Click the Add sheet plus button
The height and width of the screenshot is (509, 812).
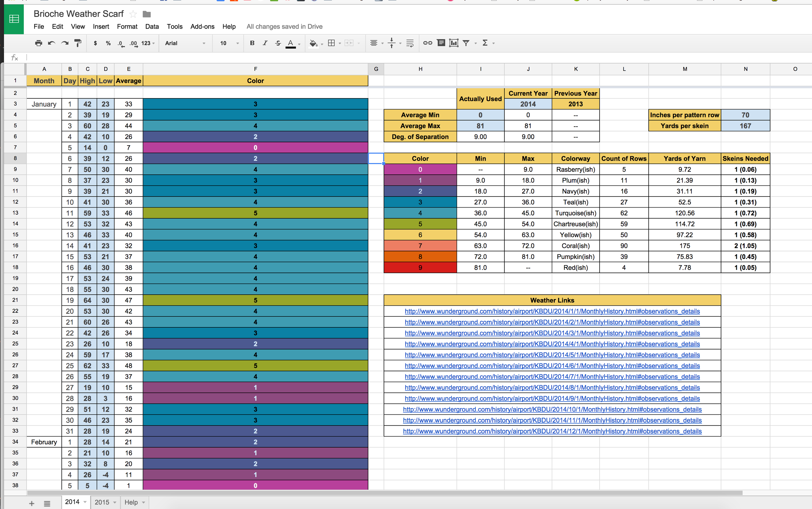pyautogui.click(x=32, y=503)
